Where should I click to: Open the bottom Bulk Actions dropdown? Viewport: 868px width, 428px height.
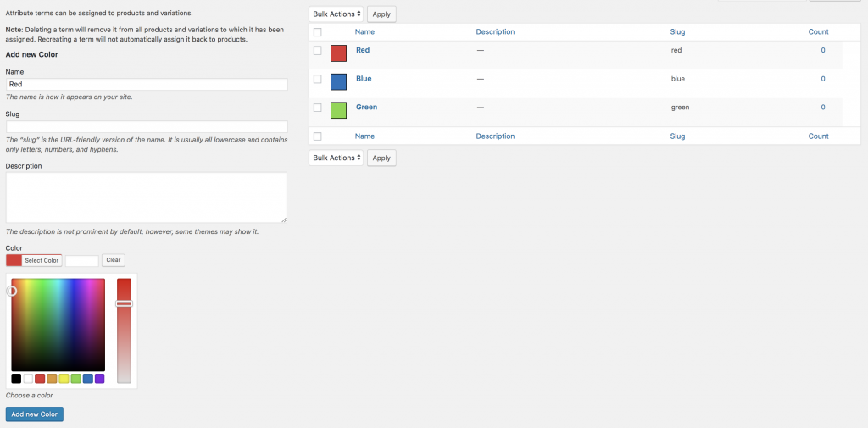pyautogui.click(x=337, y=158)
